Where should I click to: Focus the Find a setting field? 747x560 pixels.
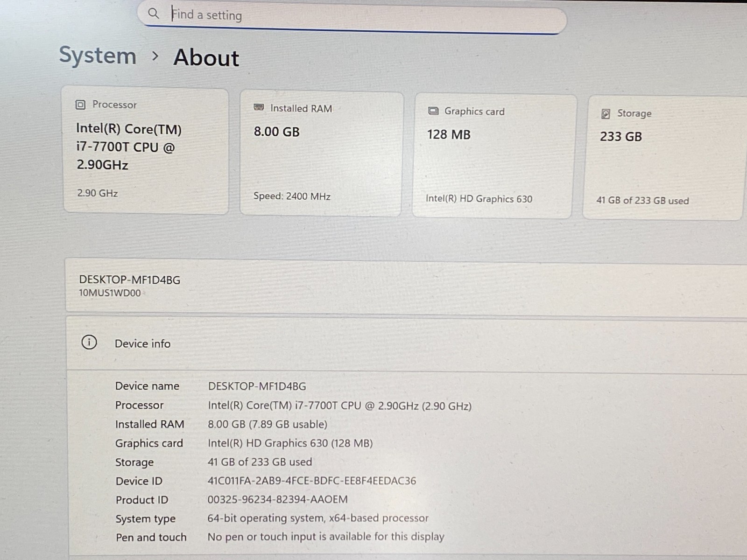(352, 18)
